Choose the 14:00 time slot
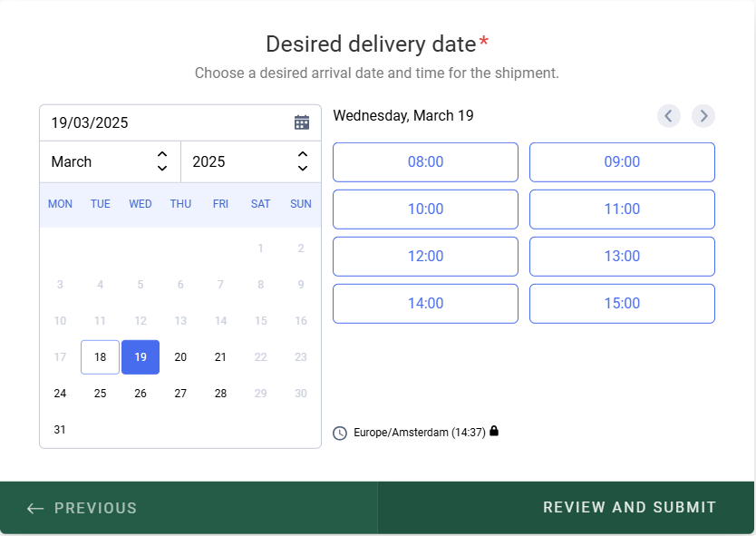The height and width of the screenshot is (536, 756). pos(425,304)
